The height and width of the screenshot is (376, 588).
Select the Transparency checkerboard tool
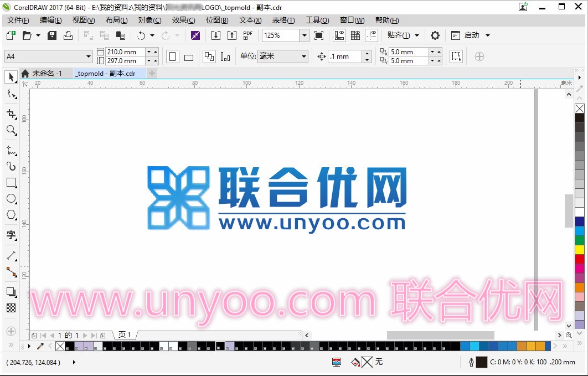pos(11,308)
